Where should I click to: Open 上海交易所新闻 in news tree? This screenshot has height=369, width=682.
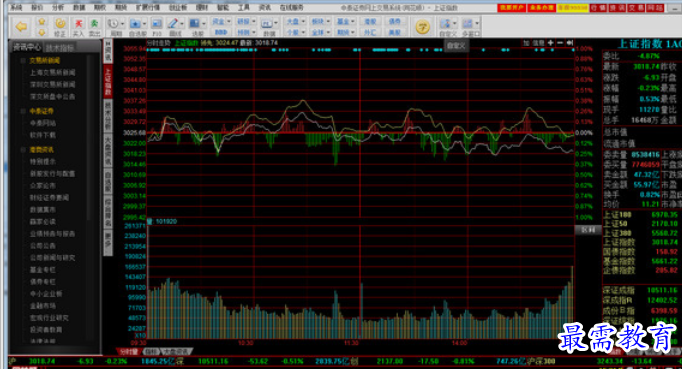tap(53, 73)
